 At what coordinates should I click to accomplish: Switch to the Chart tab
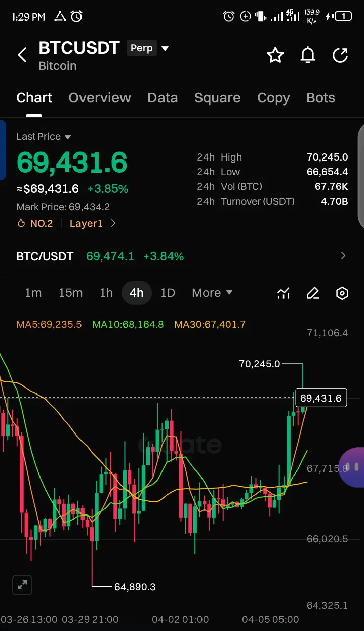[x=34, y=98]
